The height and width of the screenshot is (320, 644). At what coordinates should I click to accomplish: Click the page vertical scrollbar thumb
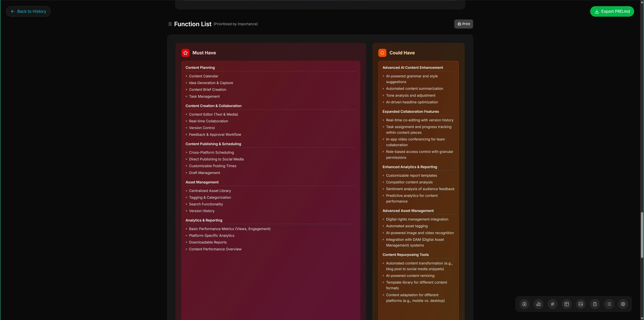642,235
